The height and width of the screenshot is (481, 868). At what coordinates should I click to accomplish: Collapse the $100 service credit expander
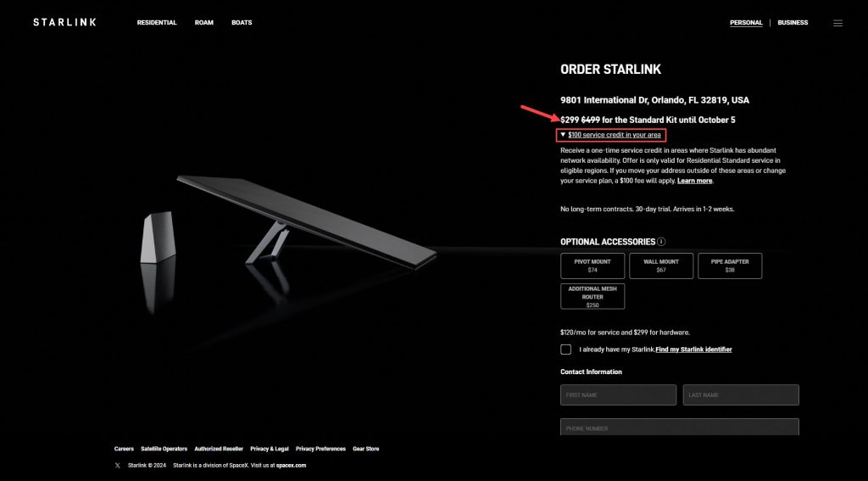tap(610, 135)
